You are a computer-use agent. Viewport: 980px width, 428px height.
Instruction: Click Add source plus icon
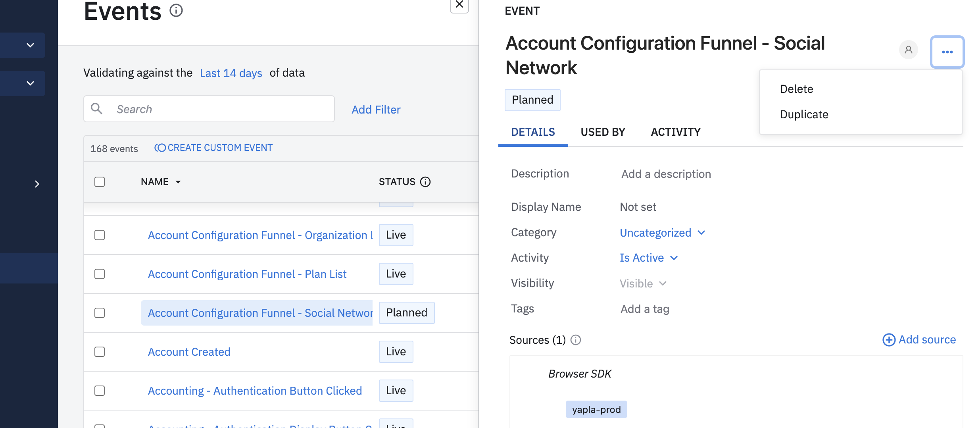pos(888,340)
